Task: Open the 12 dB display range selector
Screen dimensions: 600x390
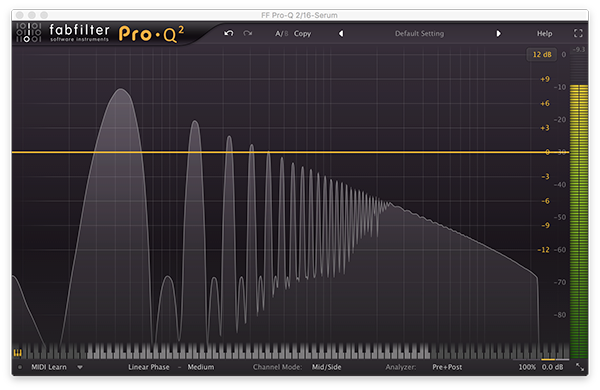Action: pos(542,54)
